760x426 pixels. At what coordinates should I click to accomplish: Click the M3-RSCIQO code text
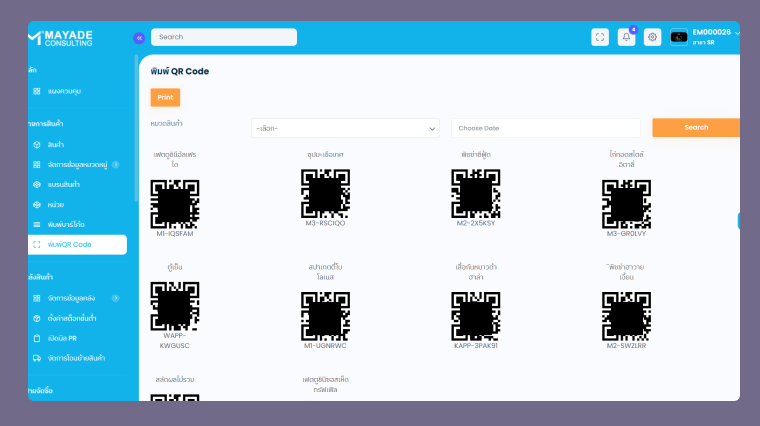click(325, 223)
